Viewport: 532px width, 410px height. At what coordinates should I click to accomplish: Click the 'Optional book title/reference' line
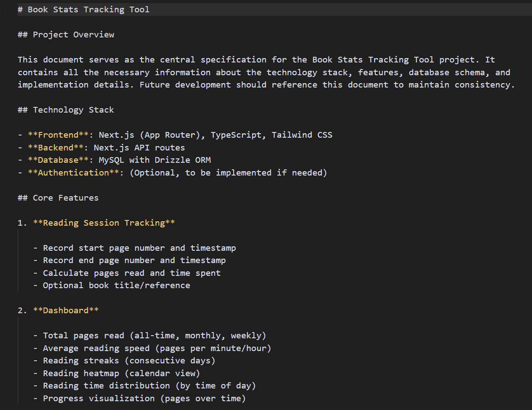coord(116,285)
